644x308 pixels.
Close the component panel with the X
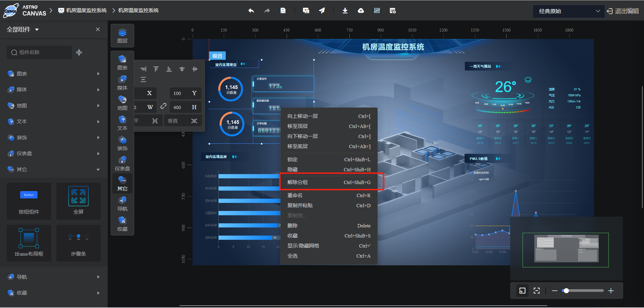tap(98, 29)
